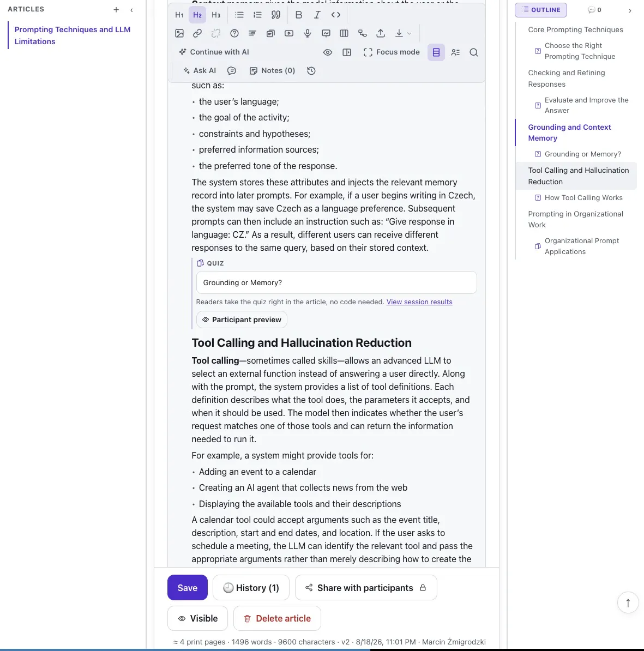Switch to the OUTLINE tab
The image size is (644, 651).
tap(541, 10)
